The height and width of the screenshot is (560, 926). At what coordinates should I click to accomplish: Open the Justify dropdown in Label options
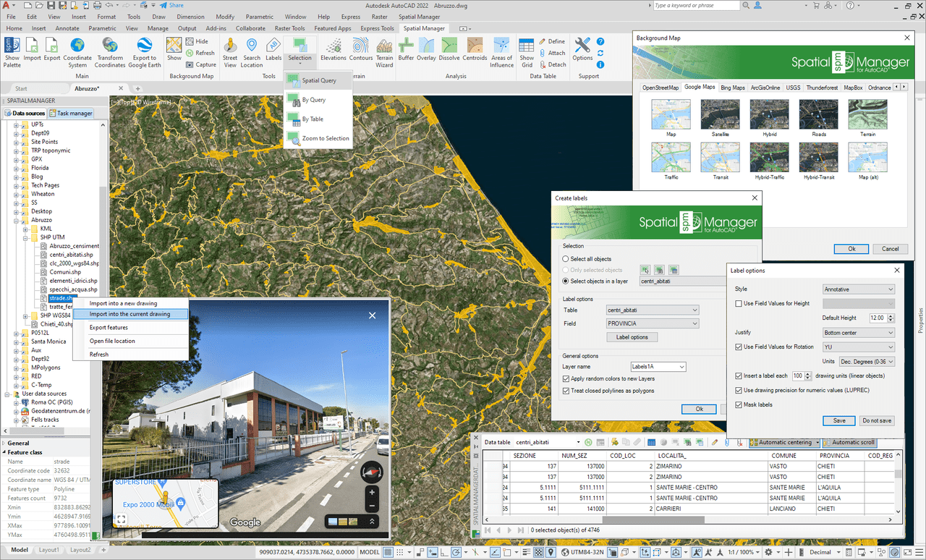[859, 333]
